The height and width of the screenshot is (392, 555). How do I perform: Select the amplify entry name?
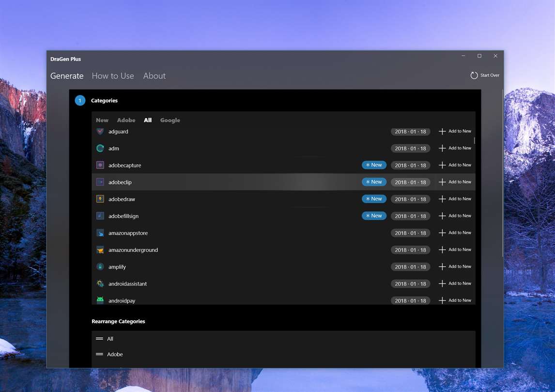point(117,267)
